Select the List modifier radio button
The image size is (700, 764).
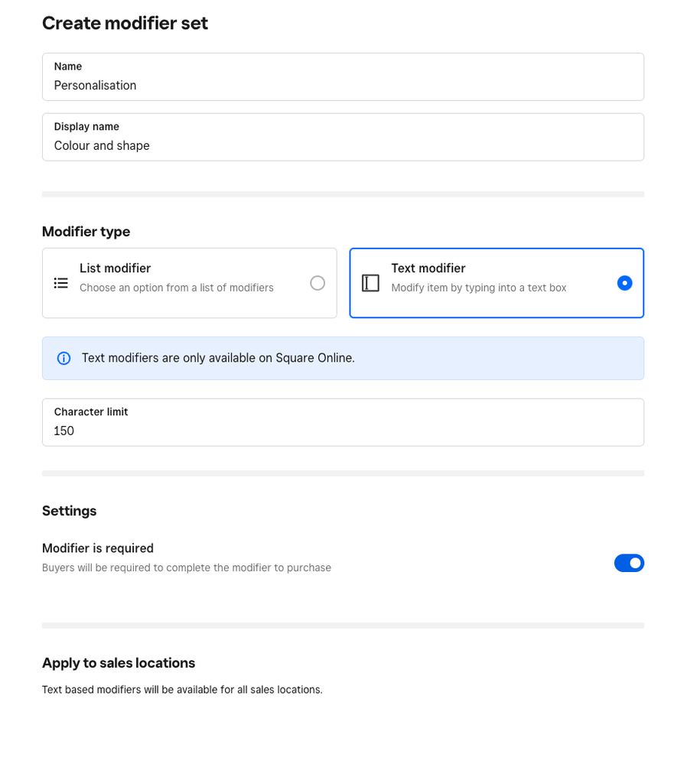tap(317, 283)
